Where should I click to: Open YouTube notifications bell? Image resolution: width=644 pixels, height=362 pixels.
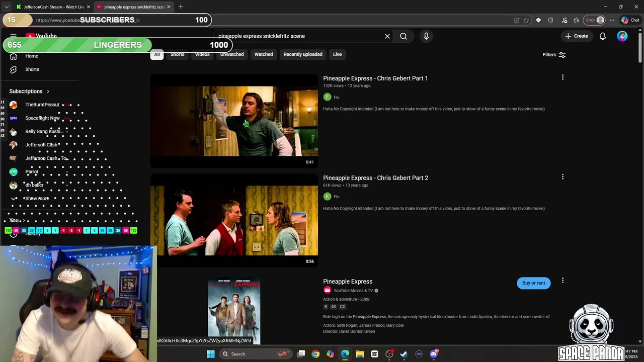tap(602, 36)
